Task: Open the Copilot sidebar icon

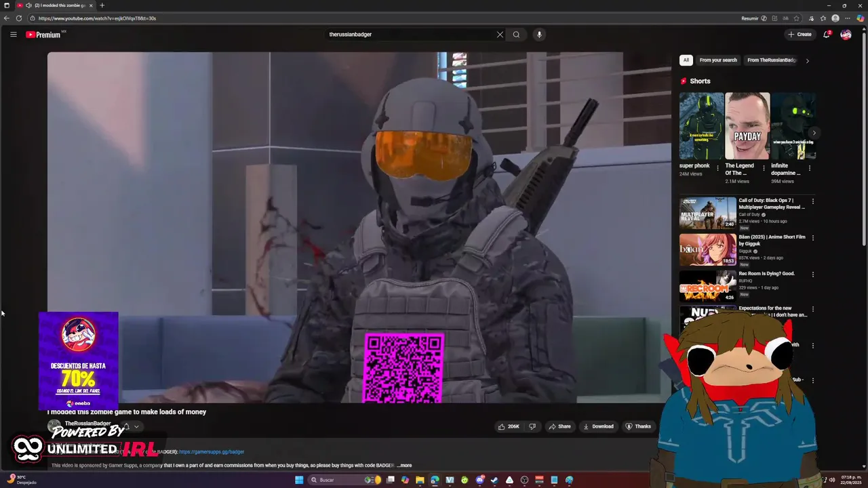Action: click(861, 18)
